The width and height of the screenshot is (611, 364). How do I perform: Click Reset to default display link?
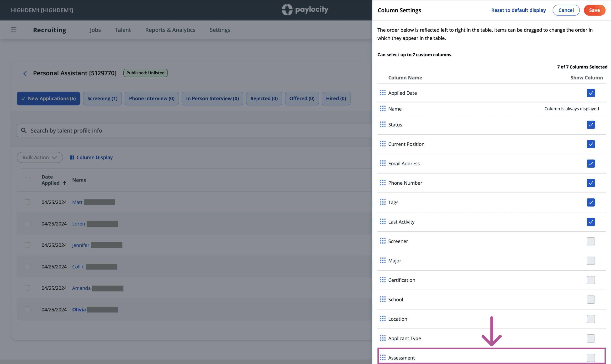(x=518, y=10)
